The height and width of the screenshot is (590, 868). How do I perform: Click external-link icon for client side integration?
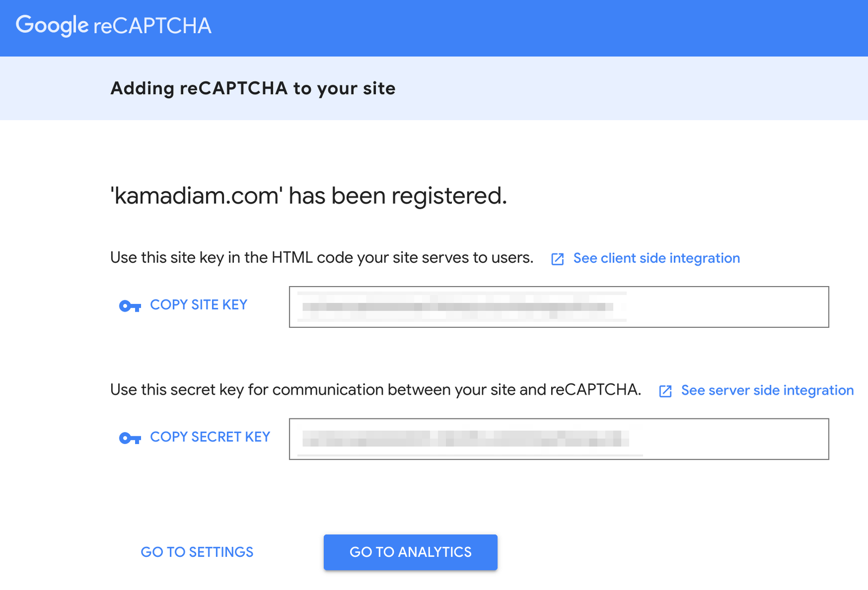point(557,259)
